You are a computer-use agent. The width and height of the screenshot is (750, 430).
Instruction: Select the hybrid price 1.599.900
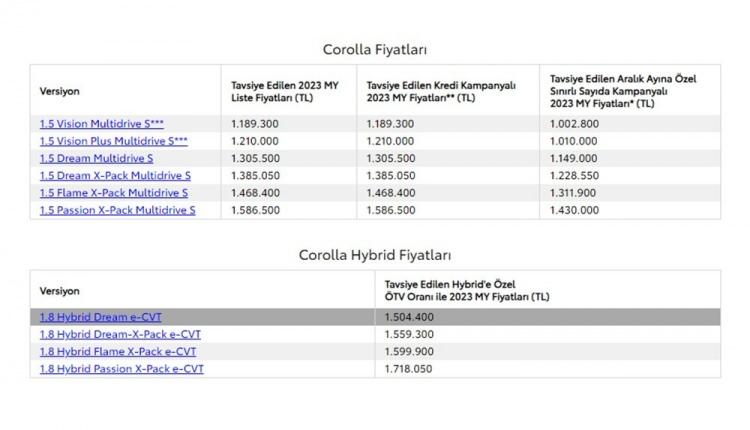click(x=409, y=352)
